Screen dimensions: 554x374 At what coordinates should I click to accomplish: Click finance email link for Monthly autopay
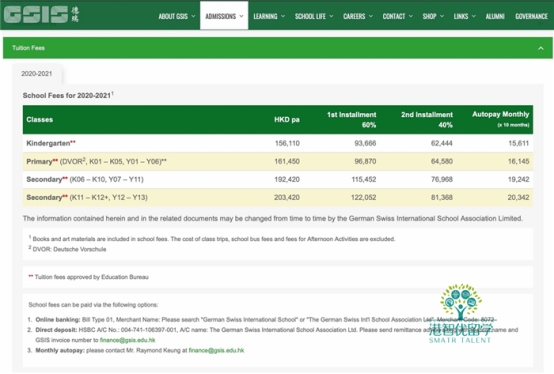[x=216, y=350]
